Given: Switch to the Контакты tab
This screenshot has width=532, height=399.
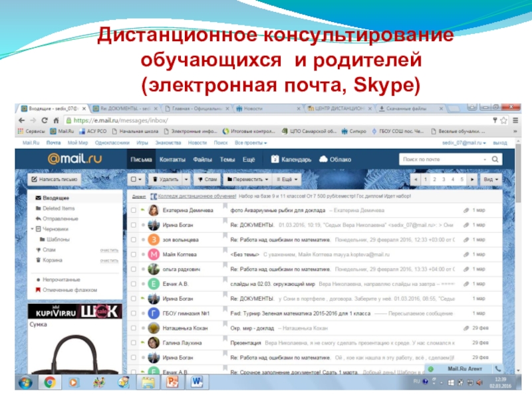Looking at the screenshot, I should click(172, 160).
